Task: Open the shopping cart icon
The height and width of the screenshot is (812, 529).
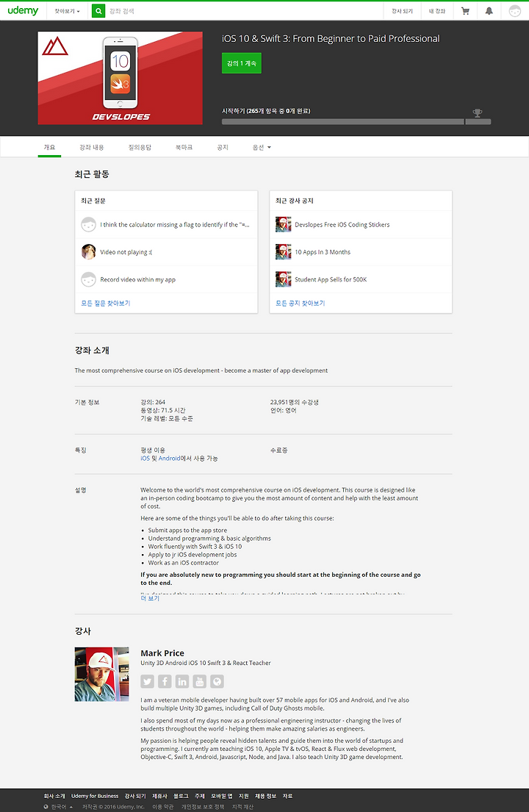Action: [465, 11]
